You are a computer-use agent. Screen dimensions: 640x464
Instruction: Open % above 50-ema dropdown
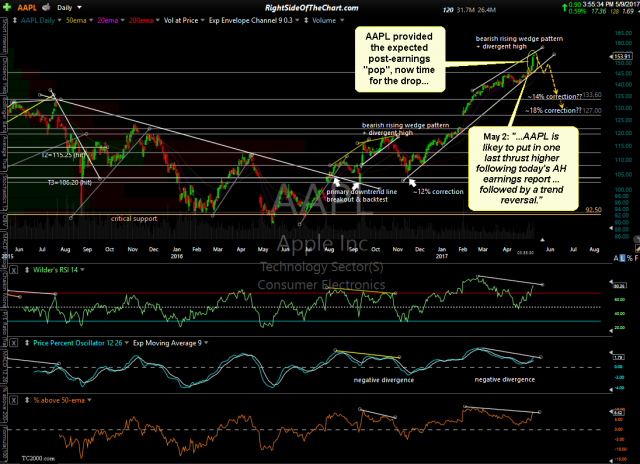tap(89, 400)
